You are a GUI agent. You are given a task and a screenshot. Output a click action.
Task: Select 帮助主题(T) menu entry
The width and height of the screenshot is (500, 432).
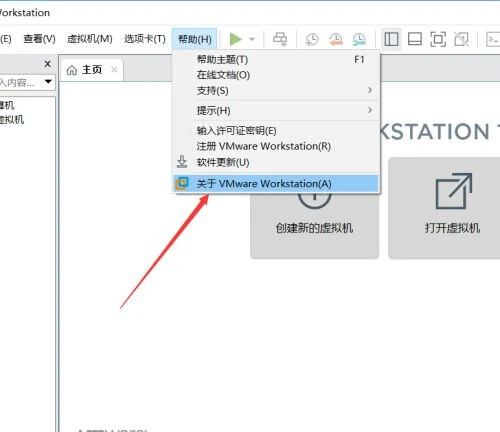(x=276, y=60)
